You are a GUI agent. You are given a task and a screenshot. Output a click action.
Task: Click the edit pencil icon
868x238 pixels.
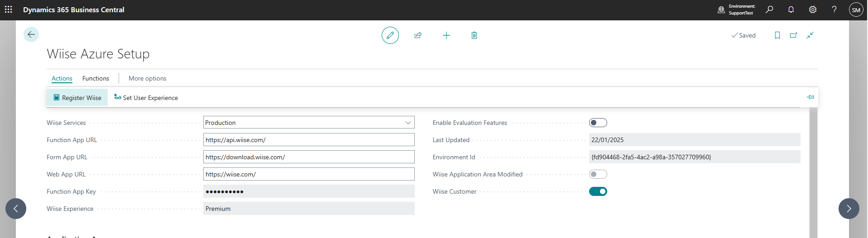(390, 35)
